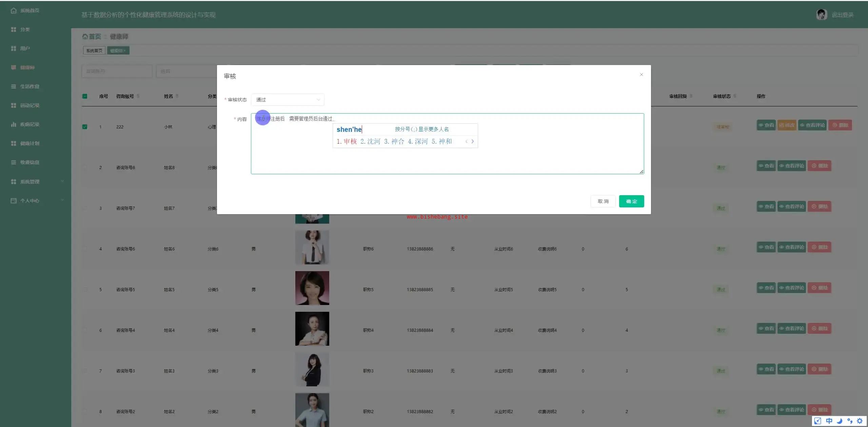Select candidate 审核 in IME popup
868x427 pixels.
350,142
